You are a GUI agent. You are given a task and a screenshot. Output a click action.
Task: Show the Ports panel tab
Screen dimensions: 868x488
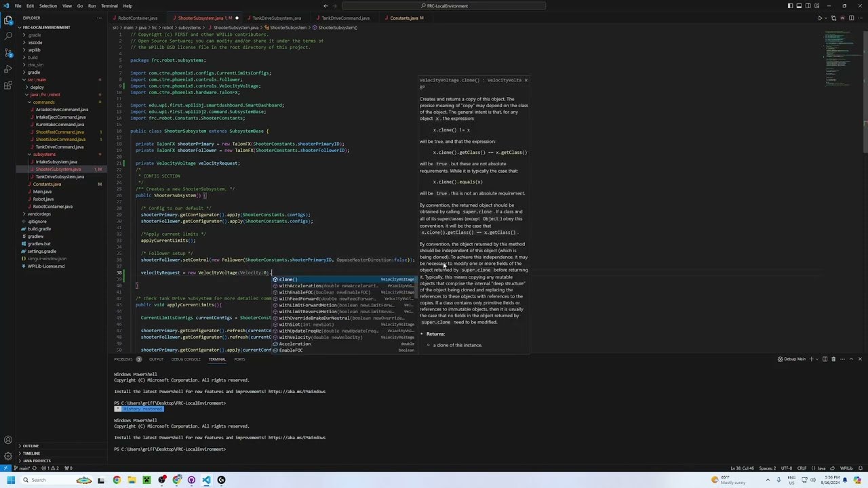click(239, 359)
